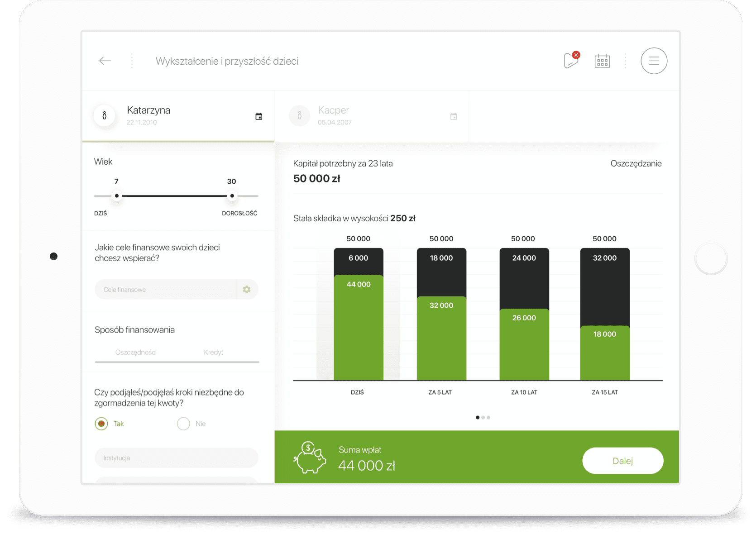This screenshot has width=756, height=534.
Task: Open Katarzyna's birth date calendar icon
Action: point(259,116)
